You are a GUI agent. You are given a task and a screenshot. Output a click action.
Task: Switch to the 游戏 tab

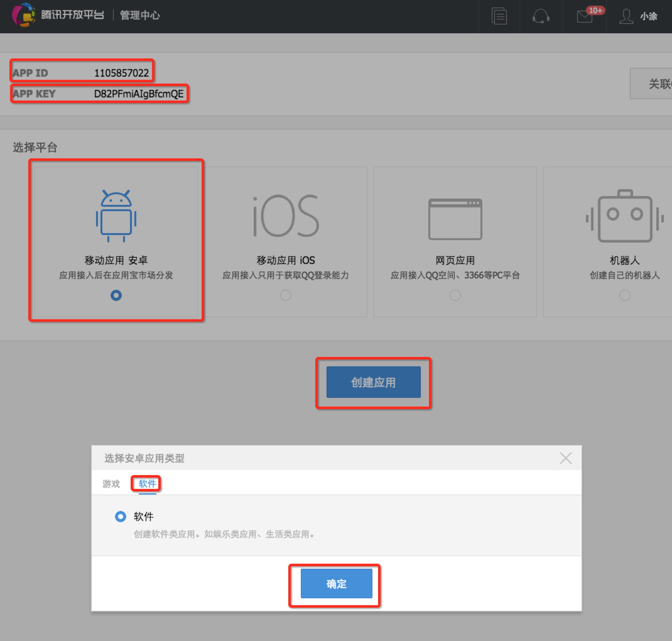(x=111, y=484)
